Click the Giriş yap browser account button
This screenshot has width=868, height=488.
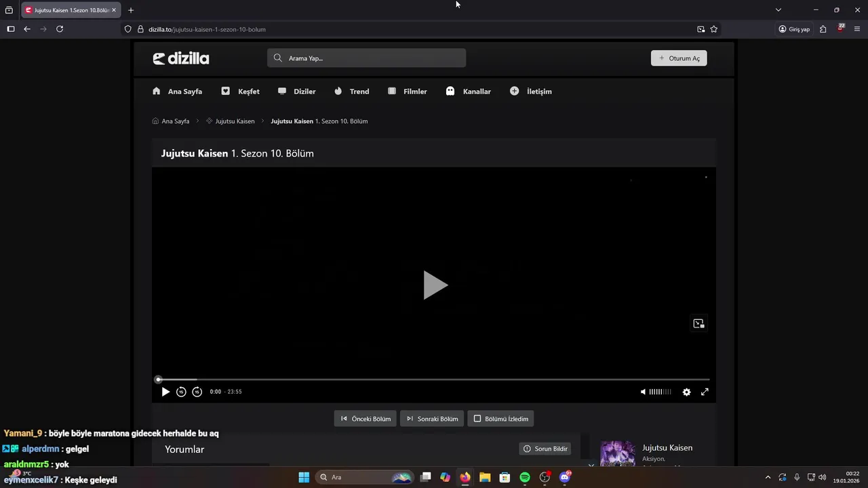pyautogui.click(x=794, y=29)
